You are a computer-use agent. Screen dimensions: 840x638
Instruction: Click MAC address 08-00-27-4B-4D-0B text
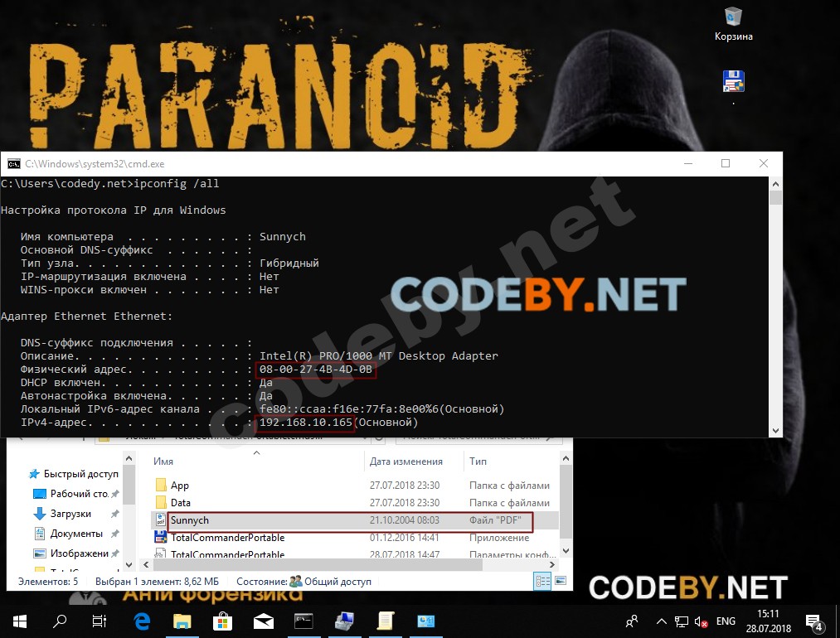316,370
